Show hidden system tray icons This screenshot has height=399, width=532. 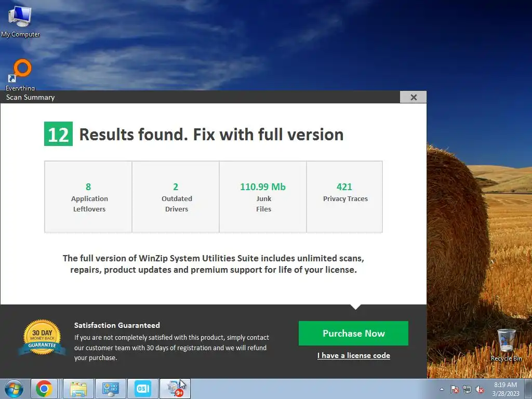point(442,389)
